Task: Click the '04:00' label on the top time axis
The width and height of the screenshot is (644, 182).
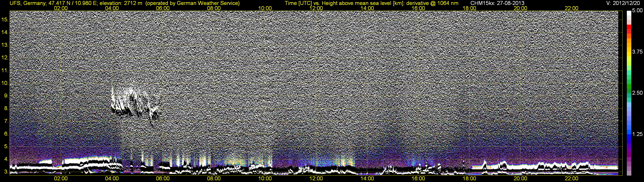Action: 112,8
